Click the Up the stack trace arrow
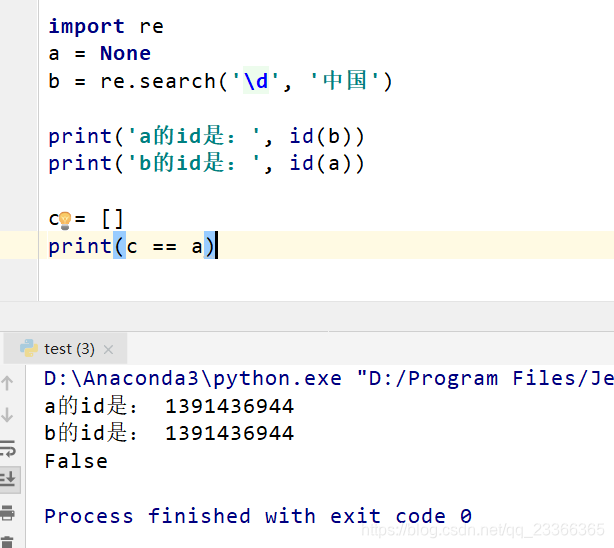This screenshot has width=614, height=548. tap(7, 383)
